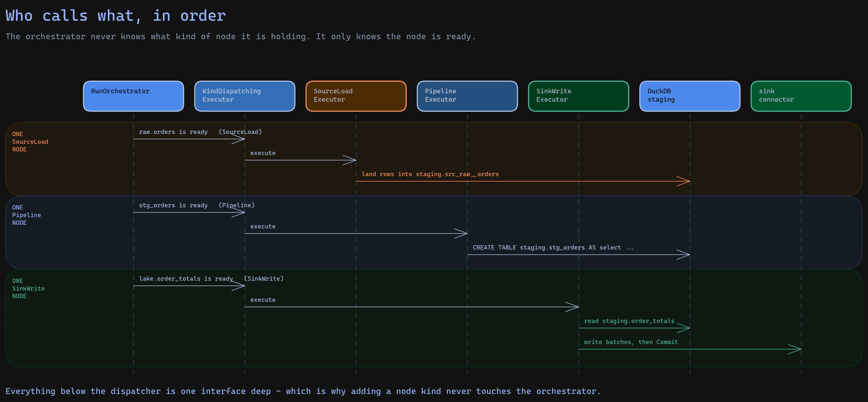Click the 'stg_orders is ready' message label
The height and width of the screenshot is (402, 868).
click(173, 205)
